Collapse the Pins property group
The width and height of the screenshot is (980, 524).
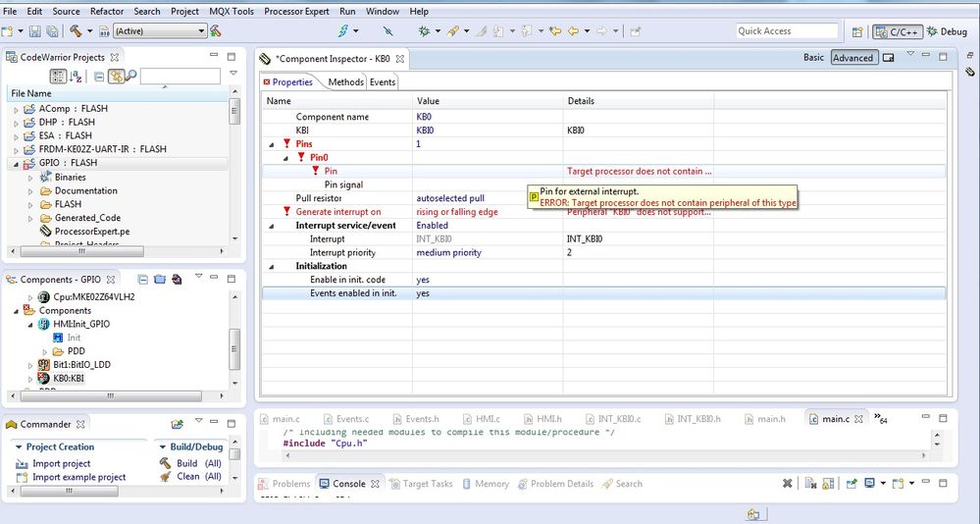[x=272, y=144]
